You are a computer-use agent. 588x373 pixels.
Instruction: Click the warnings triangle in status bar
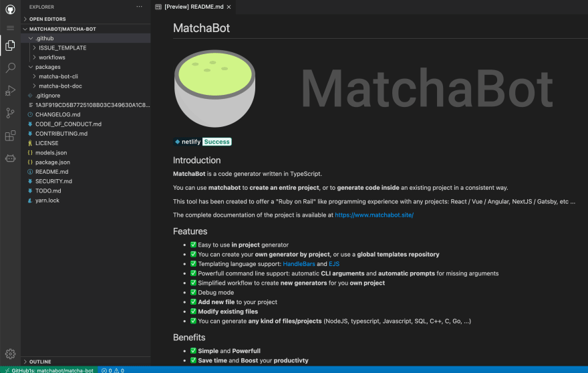[117, 370]
